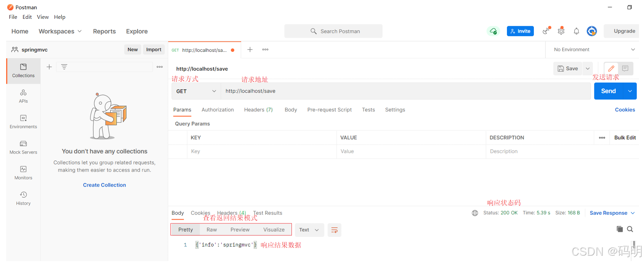Open the Collections sidebar panel
644x263 pixels.
pos(23,71)
